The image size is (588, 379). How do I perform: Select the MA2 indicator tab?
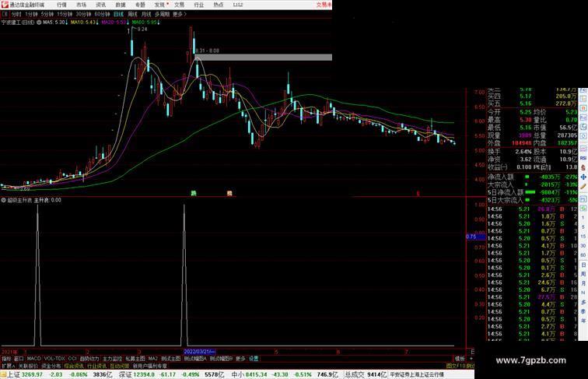tap(152, 359)
